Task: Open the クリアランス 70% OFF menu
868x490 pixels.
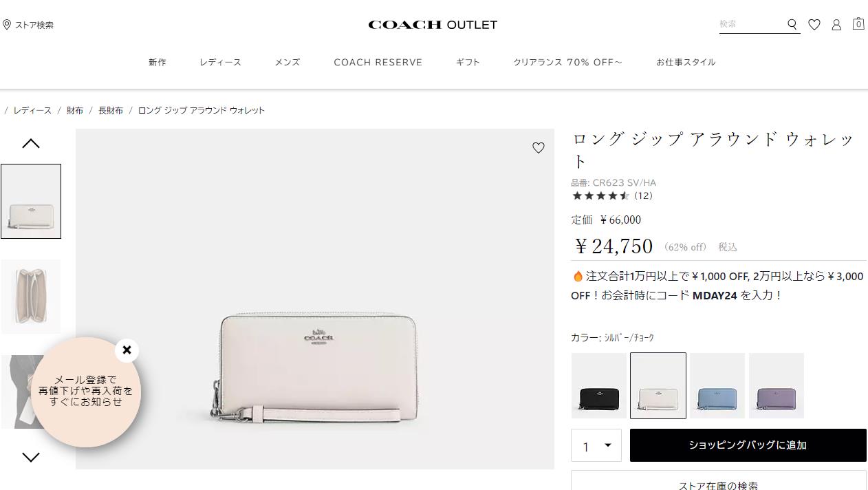Action: [568, 62]
